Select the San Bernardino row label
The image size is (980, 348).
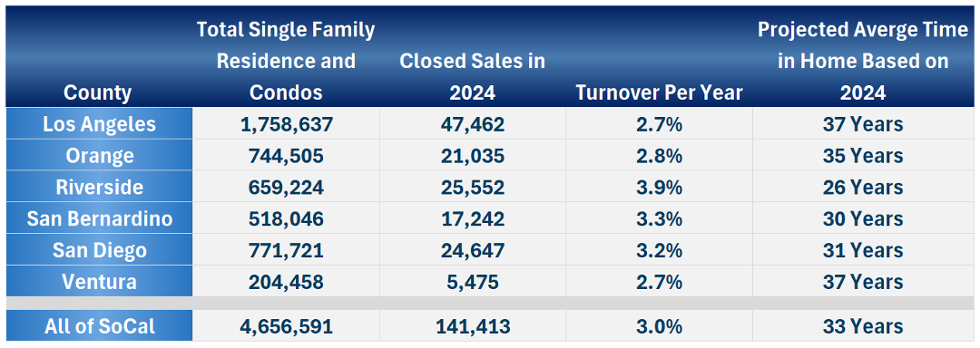coord(100,218)
